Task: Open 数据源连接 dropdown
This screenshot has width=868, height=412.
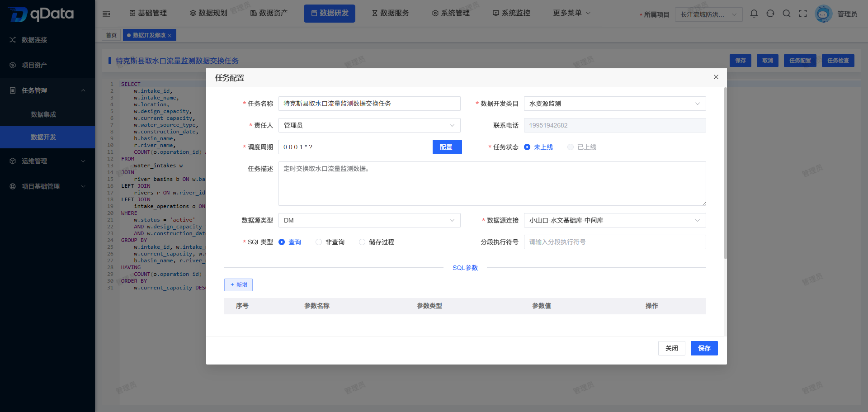Action: point(615,220)
